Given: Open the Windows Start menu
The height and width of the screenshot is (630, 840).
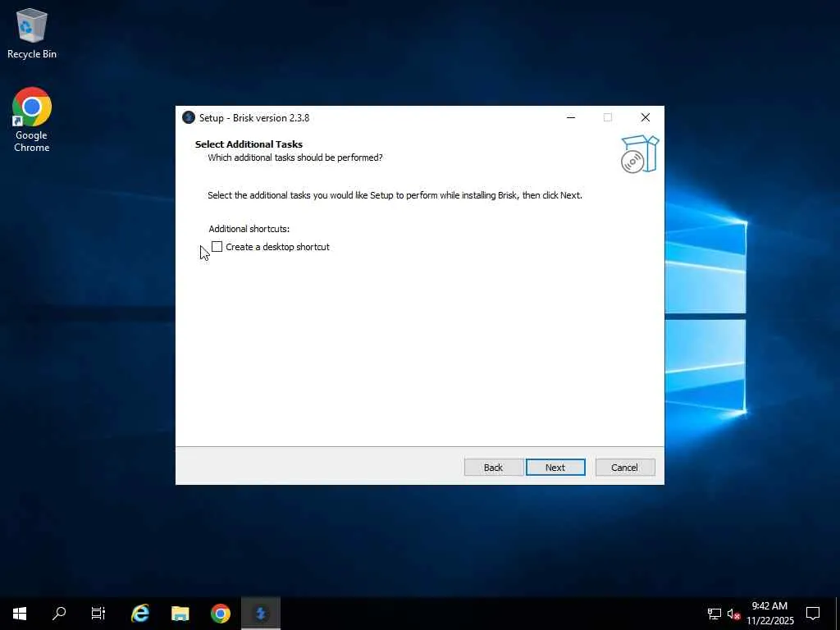Looking at the screenshot, I should point(20,614).
